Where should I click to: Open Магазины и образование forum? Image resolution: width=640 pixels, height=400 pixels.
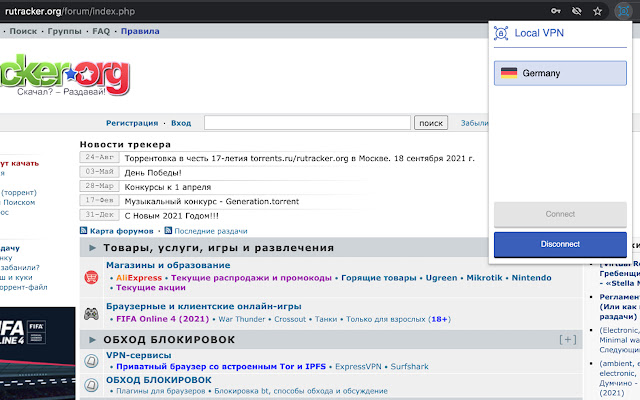pyautogui.click(x=168, y=265)
